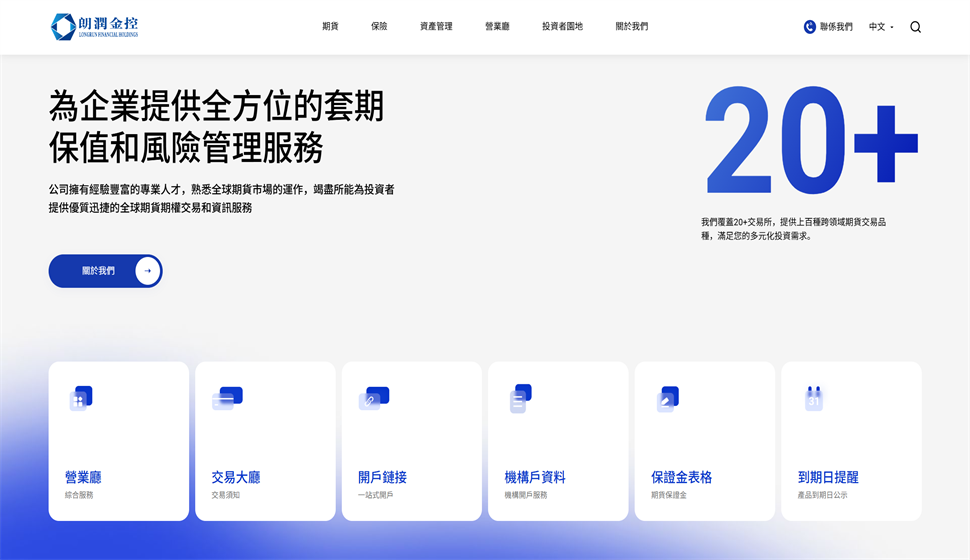Click the 開戶鏈接 link icon
This screenshot has height=560, width=970.
pos(373,398)
